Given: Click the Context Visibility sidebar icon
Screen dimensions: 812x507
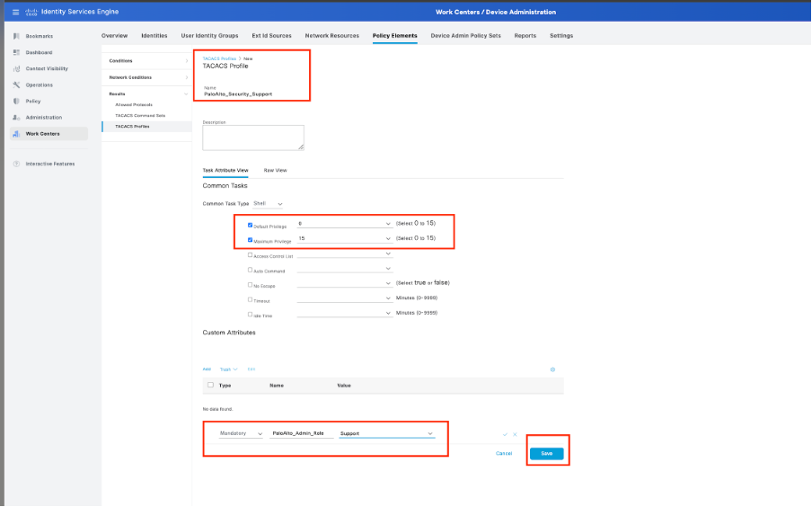Looking at the screenshot, I should [16, 68].
